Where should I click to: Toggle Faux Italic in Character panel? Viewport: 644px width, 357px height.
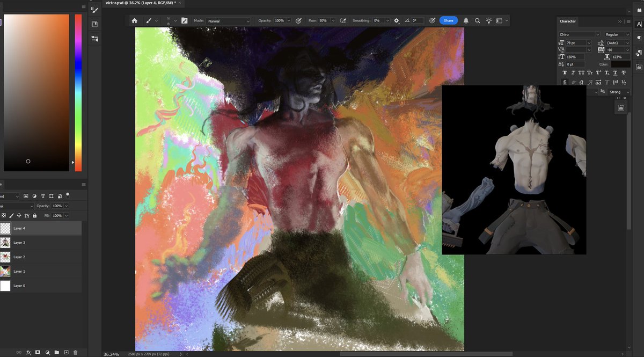(x=573, y=72)
